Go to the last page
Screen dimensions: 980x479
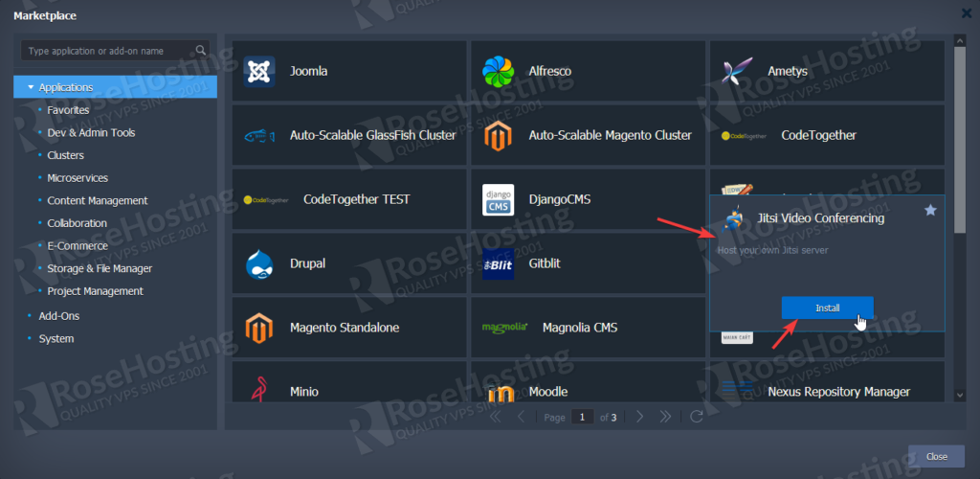coord(665,417)
